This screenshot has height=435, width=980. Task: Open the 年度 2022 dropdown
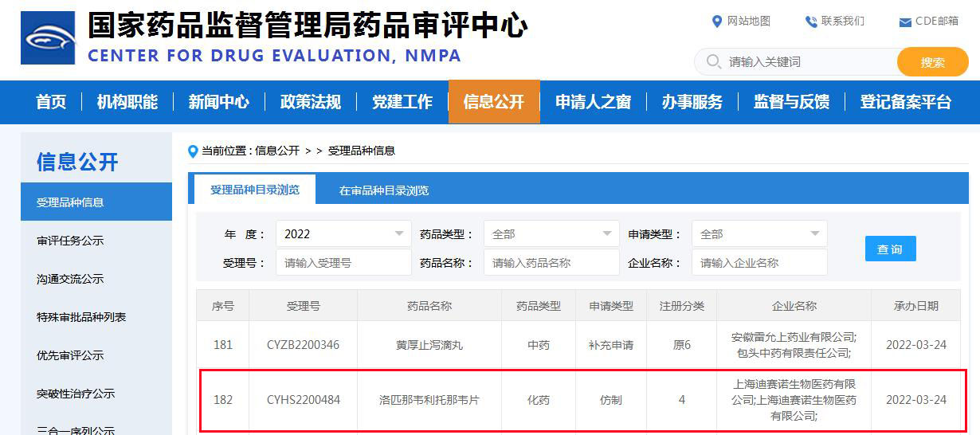(x=343, y=234)
